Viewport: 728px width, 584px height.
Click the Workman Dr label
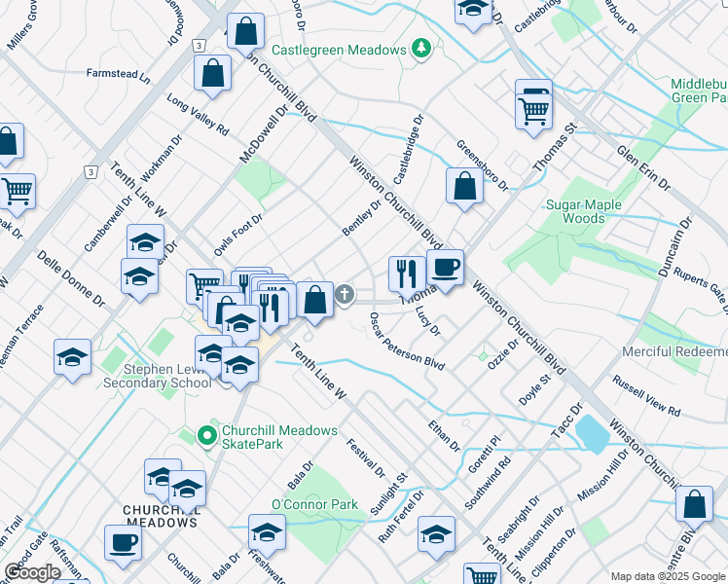161,159
